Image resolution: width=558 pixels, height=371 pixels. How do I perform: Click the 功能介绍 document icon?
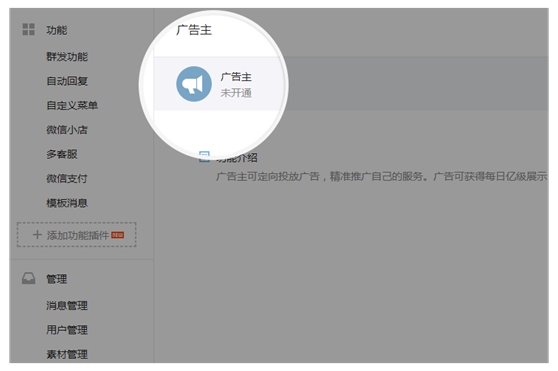coord(204,157)
